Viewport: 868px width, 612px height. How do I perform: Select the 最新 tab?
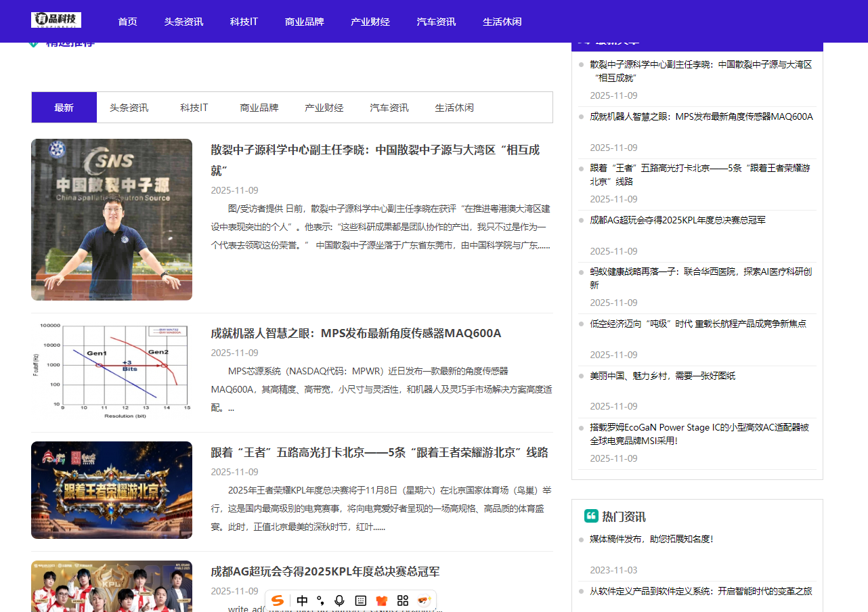tap(64, 108)
